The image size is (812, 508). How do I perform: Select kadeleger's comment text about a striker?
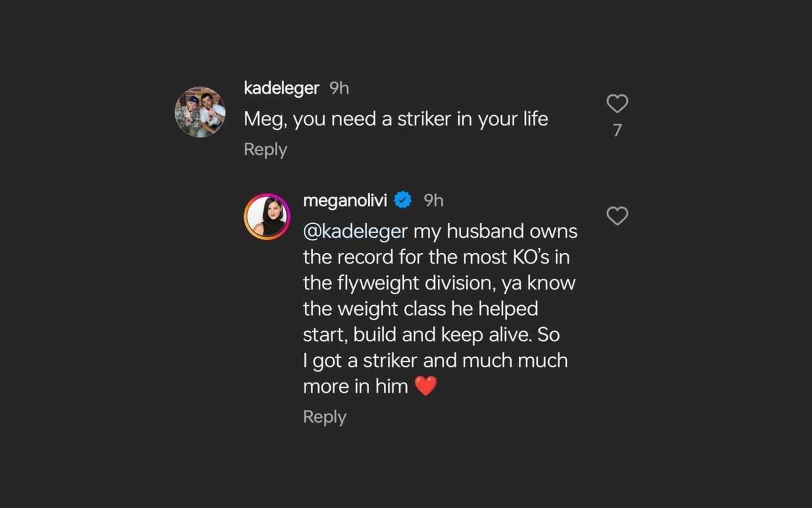point(396,119)
